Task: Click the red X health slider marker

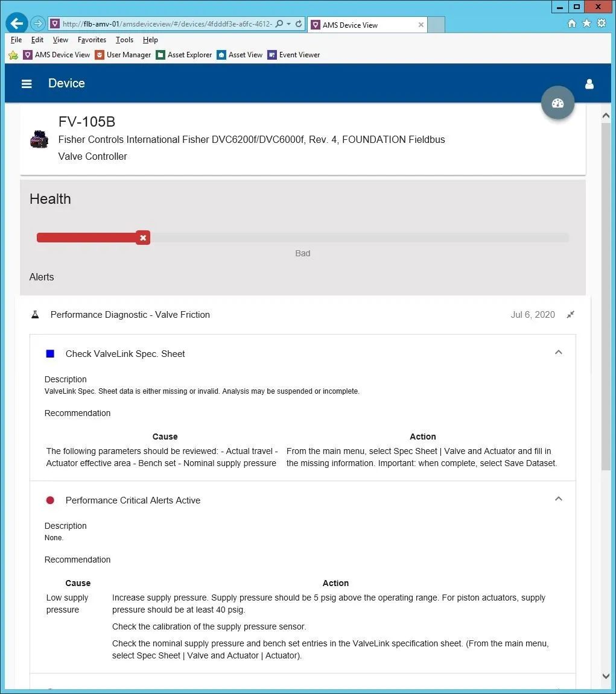Action: (x=143, y=238)
